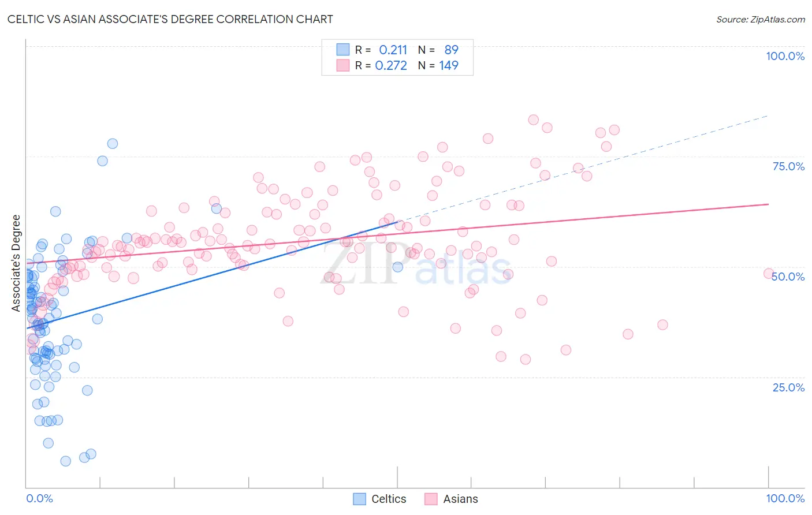Click the N = 89 sample count
Image resolution: width=812 pixels, height=515 pixels.
point(438,50)
